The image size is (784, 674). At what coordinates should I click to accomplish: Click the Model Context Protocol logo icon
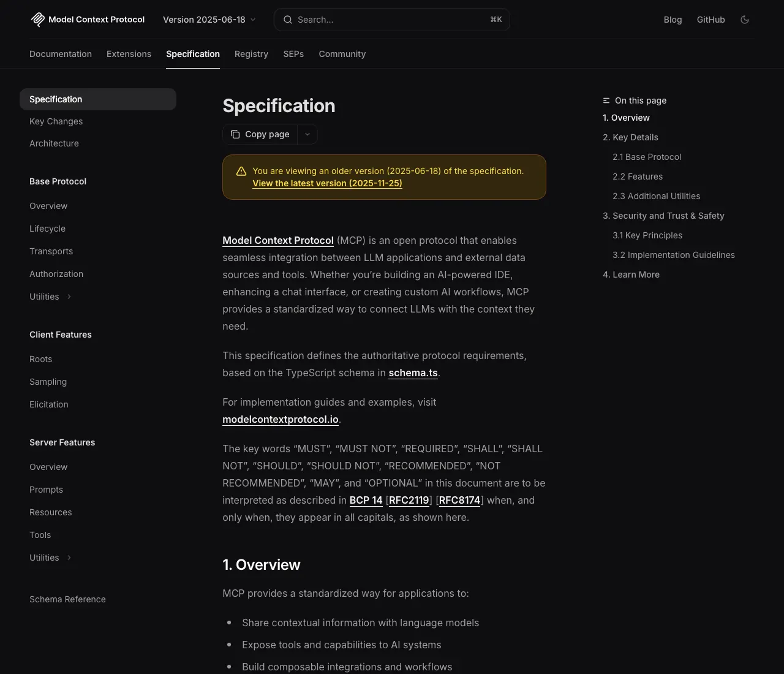[x=38, y=20]
